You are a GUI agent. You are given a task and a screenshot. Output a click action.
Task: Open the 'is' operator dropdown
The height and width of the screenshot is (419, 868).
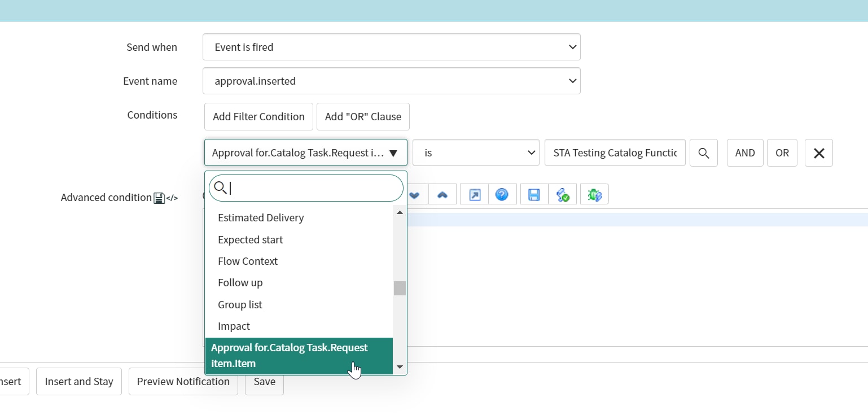coord(476,153)
